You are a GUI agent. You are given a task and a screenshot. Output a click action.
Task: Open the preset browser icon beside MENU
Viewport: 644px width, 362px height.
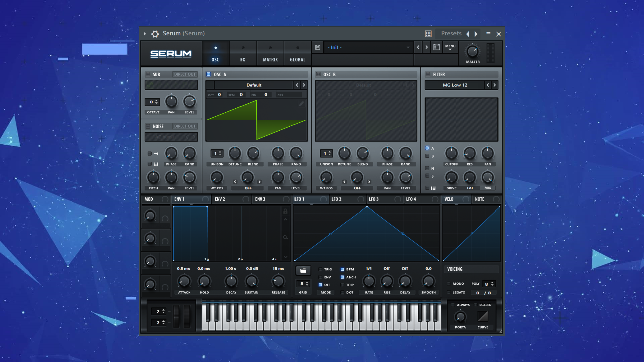coord(436,47)
